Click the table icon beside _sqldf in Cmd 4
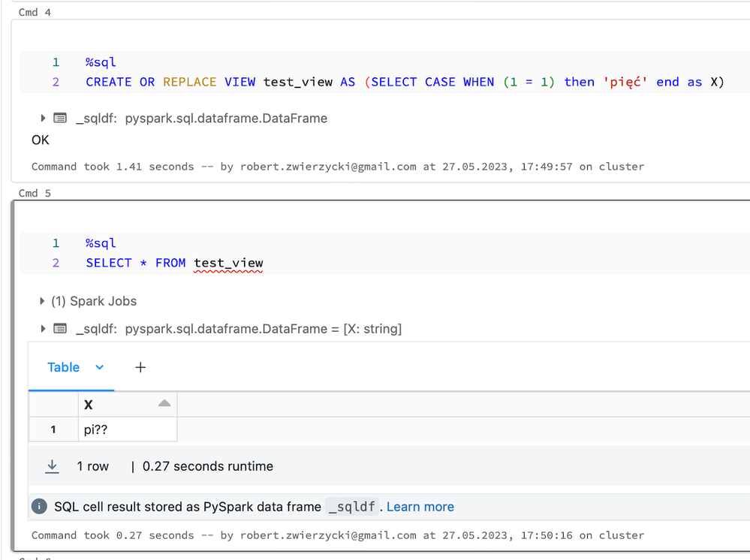Screen dimensions: 750x560 [60, 118]
